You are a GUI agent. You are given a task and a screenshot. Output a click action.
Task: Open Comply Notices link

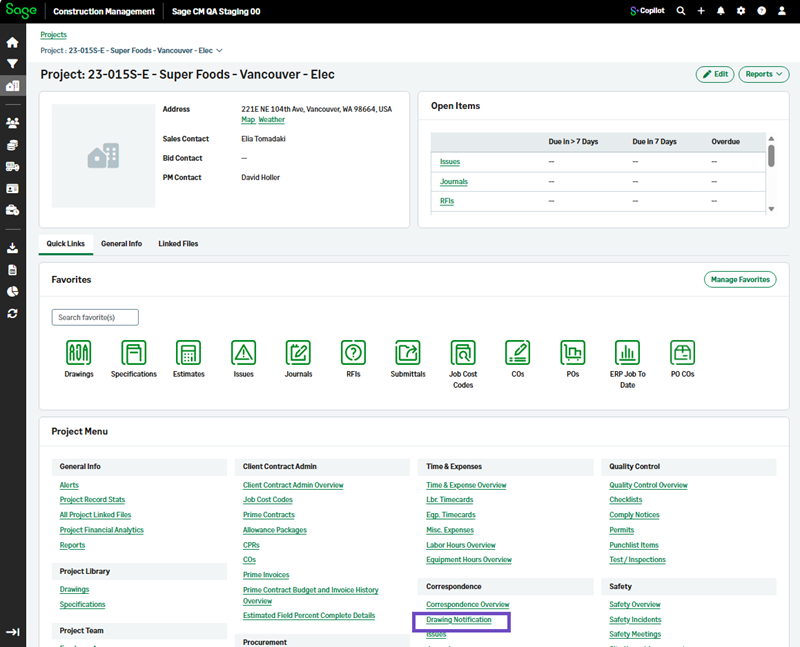click(x=634, y=515)
